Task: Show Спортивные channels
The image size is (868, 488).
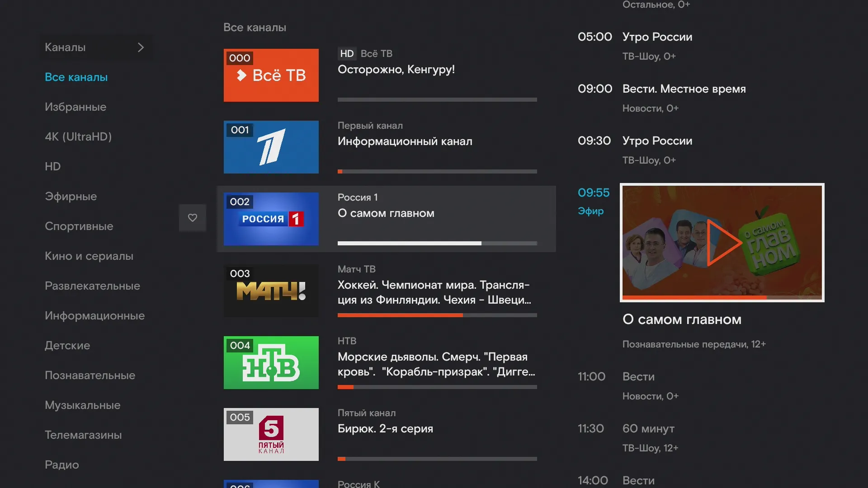Action: coord(79,226)
